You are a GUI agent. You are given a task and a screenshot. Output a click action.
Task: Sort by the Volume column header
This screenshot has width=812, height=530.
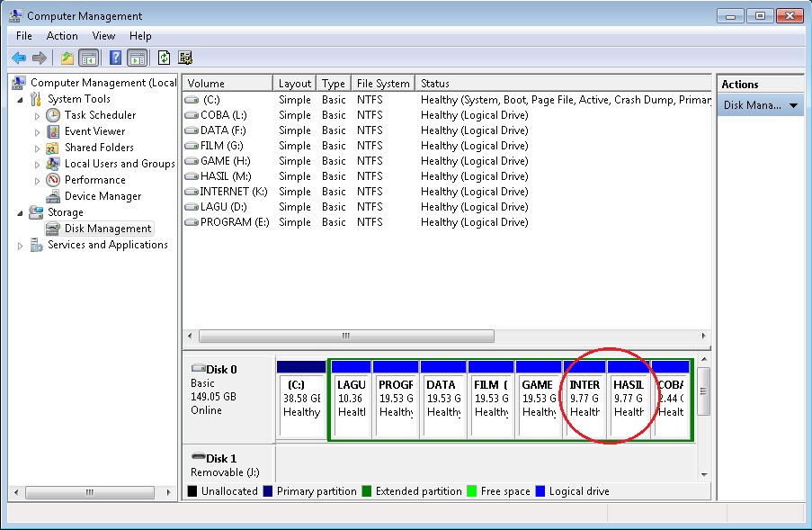click(x=228, y=84)
